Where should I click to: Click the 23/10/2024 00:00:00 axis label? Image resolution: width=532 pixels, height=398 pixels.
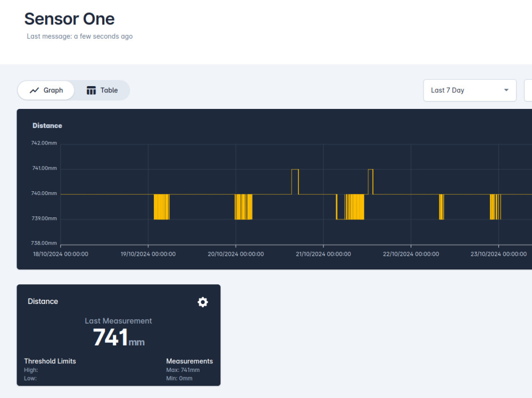tap(498, 254)
